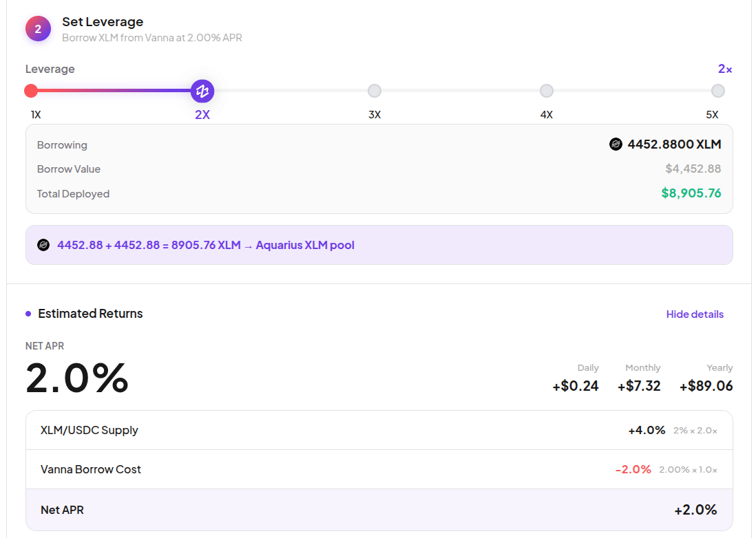Viewport: 756px width, 538px height.
Task: Click the +$89.06 yearly return
Action: click(x=706, y=386)
